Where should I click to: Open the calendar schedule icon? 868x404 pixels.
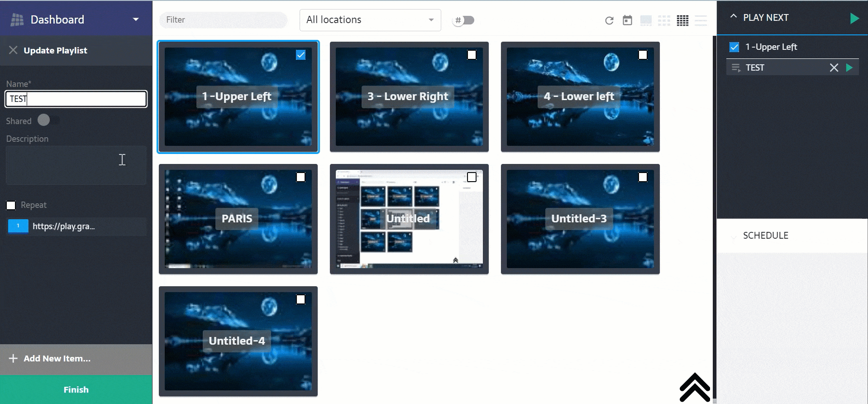click(x=627, y=20)
